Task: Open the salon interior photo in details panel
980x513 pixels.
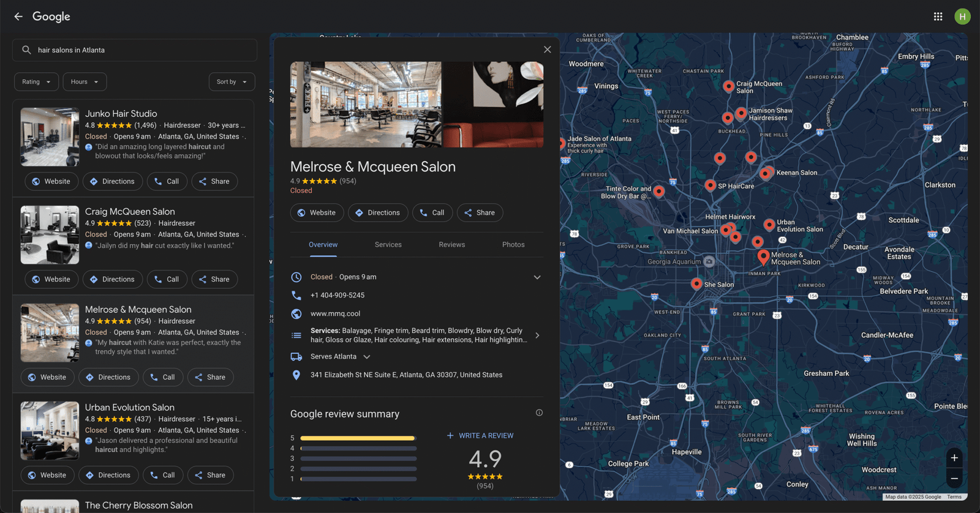Action: [366, 104]
